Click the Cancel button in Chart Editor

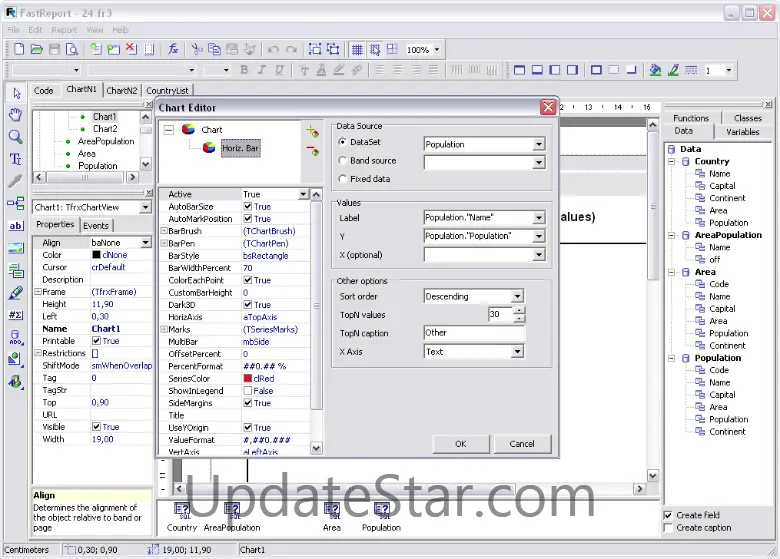point(522,444)
